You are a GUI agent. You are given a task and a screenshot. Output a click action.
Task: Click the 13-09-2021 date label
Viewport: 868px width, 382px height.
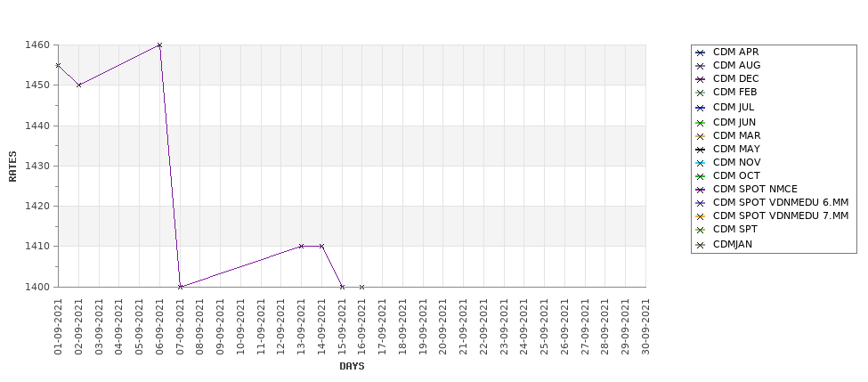coord(301,327)
